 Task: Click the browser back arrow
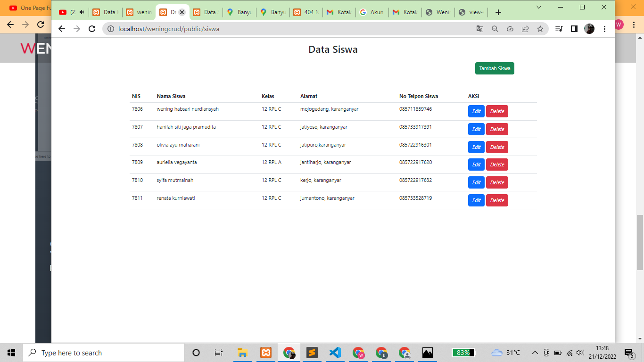62,29
